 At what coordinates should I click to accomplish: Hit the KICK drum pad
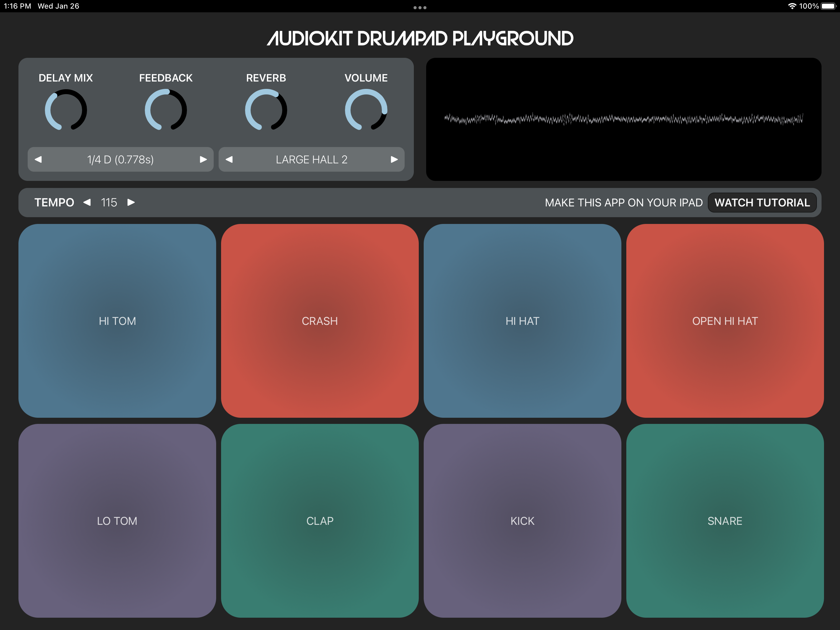coord(522,520)
